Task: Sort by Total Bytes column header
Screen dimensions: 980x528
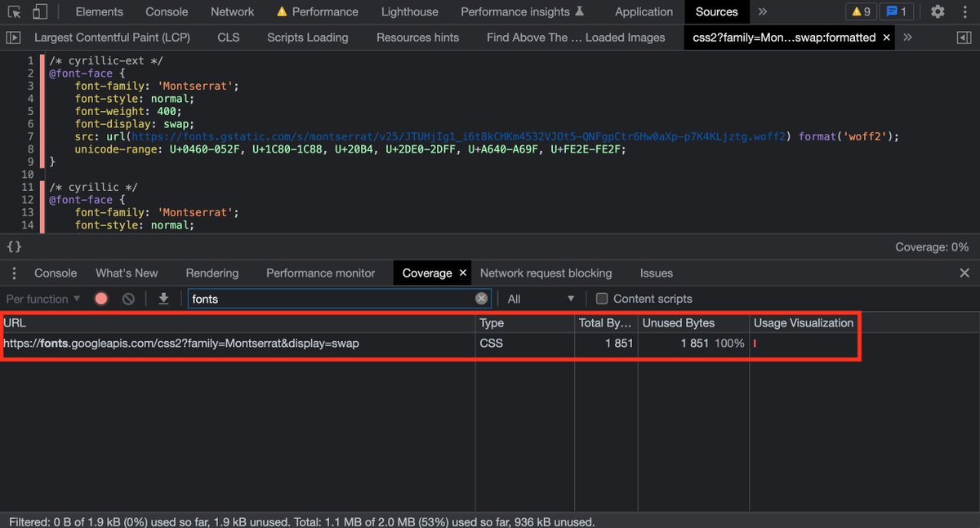Action: [x=606, y=323]
